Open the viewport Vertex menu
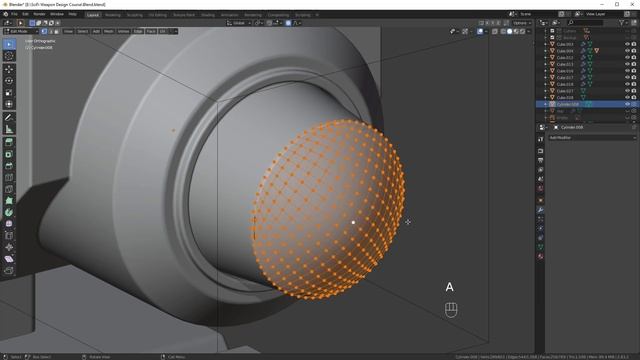Screen dimensions: 640x360 [x=123, y=31]
